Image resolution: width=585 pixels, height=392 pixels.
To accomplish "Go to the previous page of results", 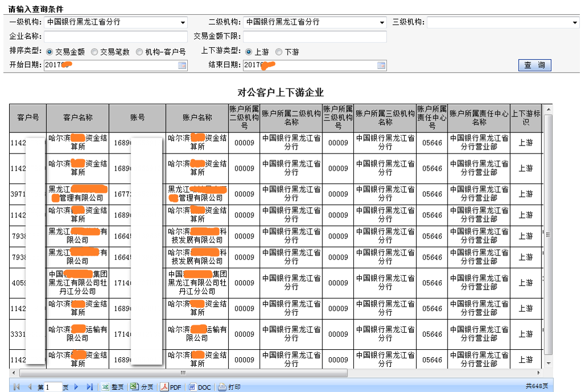I will 29,387.
